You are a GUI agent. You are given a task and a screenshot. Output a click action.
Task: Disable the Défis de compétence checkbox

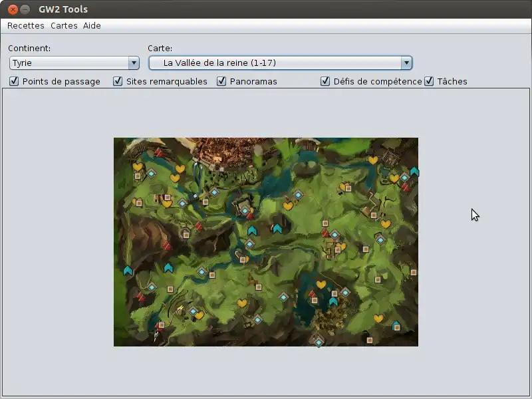pos(325,81)
